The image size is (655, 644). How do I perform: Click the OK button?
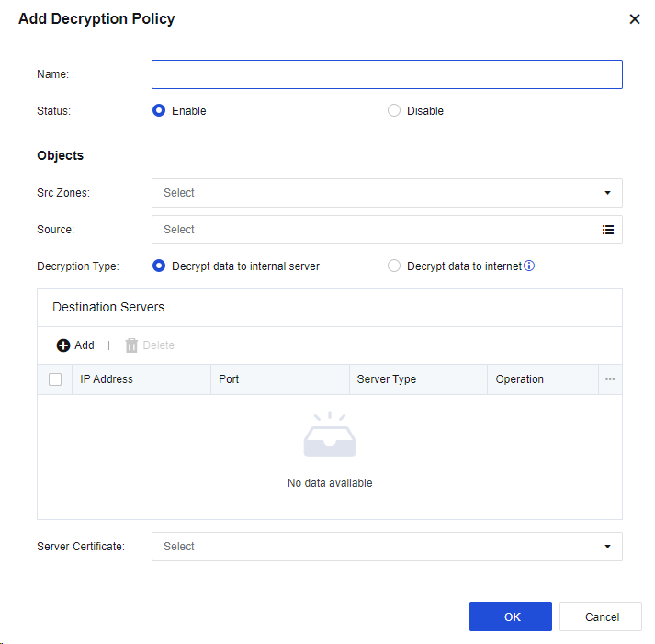[x=510, y=616]
